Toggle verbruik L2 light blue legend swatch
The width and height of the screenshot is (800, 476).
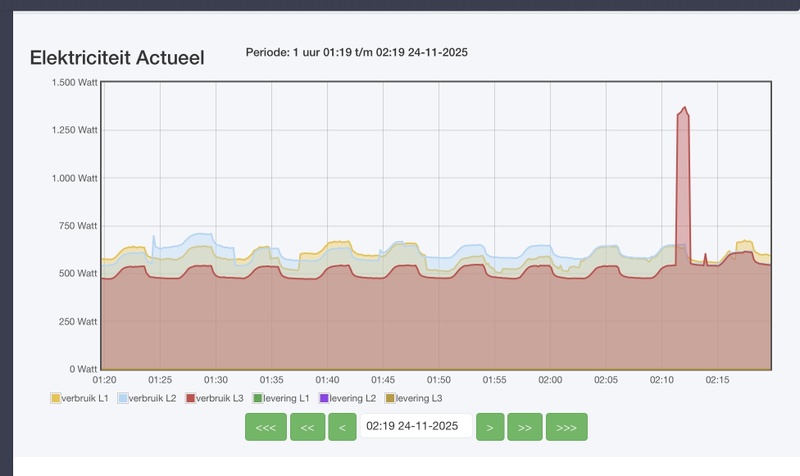tap(123, 398)
